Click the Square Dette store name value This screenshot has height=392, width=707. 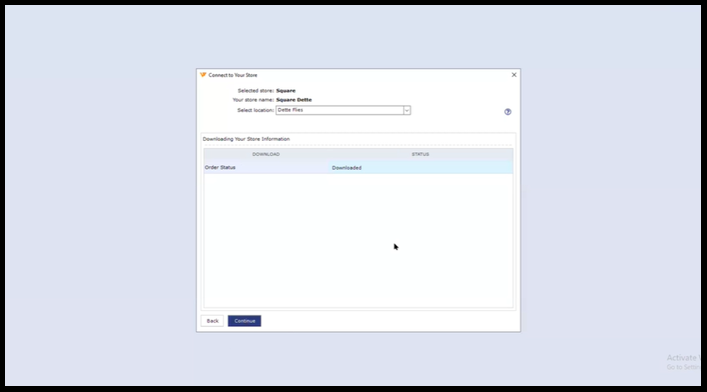(294, 100)
